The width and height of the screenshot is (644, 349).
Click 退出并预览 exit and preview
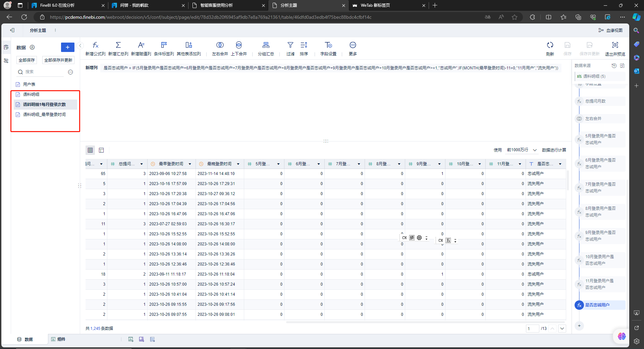[x=615, y=49]
